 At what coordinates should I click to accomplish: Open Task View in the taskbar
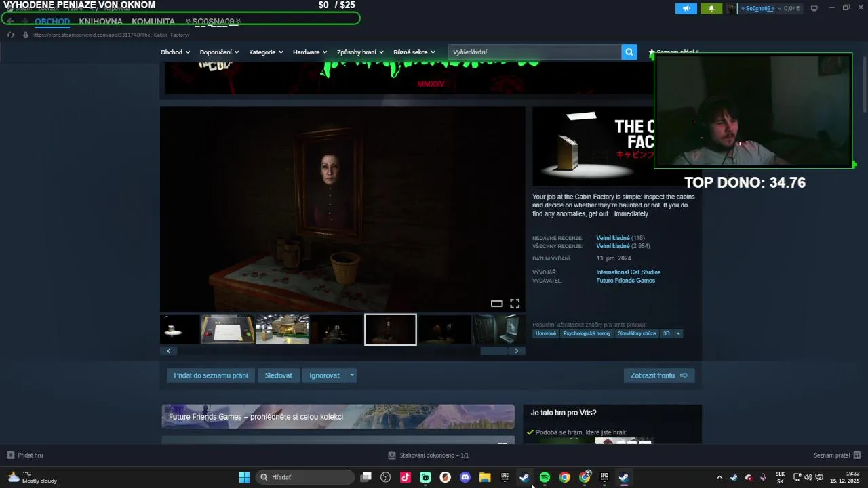(366, 477)
